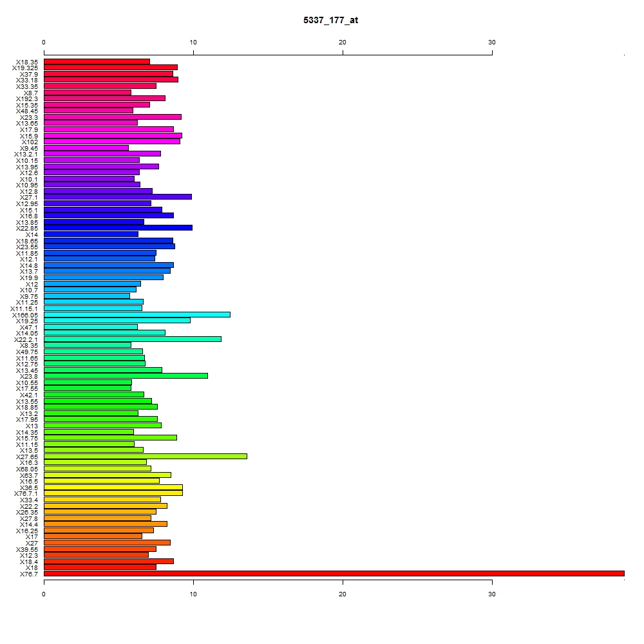
Task: Select the X10.95 label
Action: tap(27, 185)
